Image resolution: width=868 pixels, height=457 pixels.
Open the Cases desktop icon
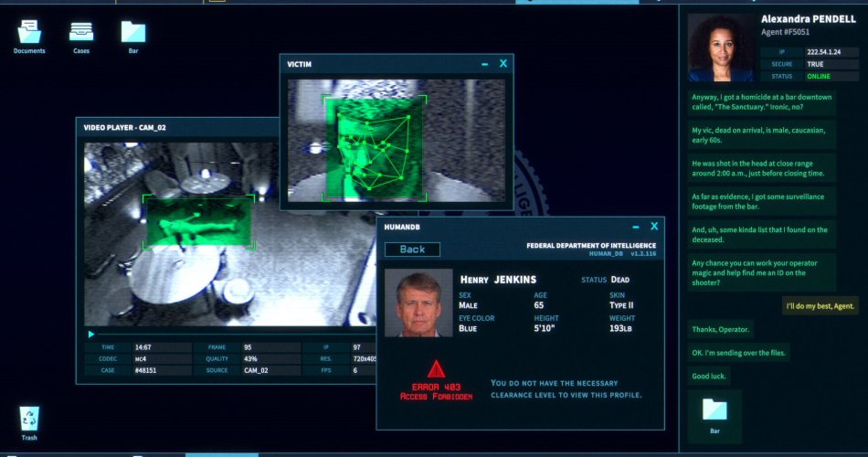pyautogui.click(x=81, y=36)
